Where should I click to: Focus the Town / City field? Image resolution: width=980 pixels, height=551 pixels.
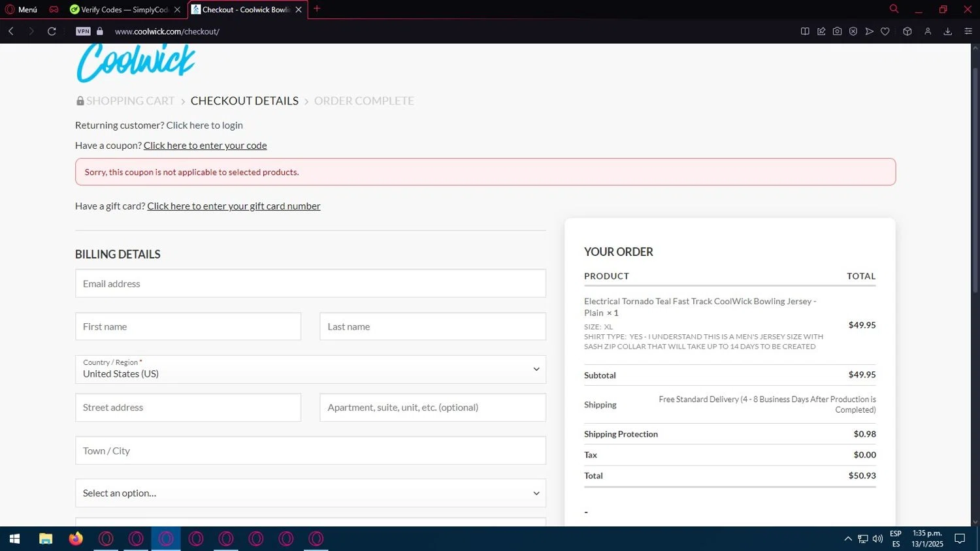click(x=310, y=450)
